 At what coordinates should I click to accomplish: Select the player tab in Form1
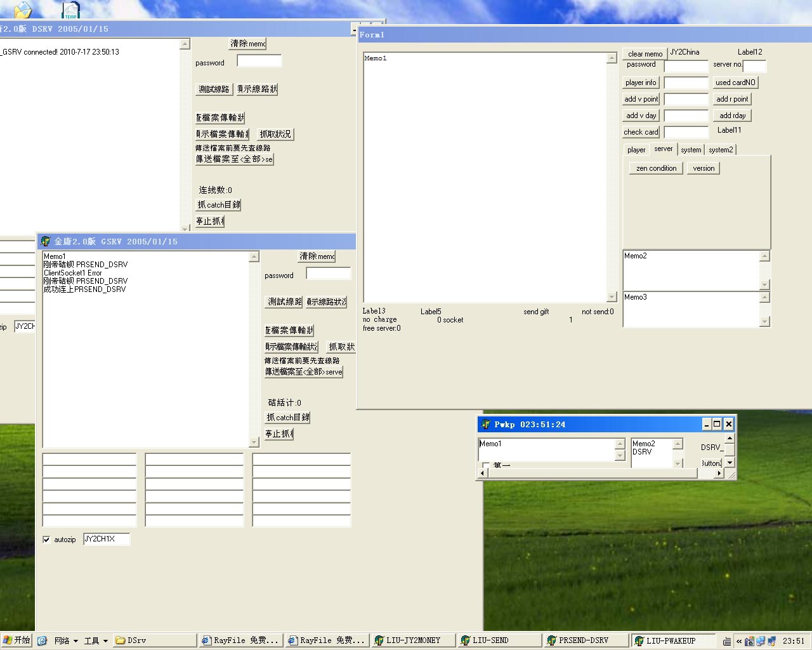pyautogui.click(x=636, y=150)
